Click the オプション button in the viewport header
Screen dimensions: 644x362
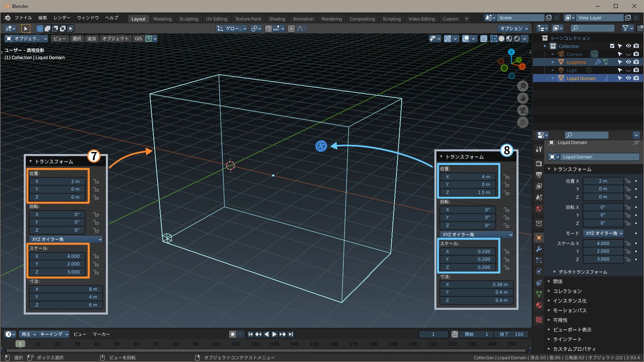pyautogui.click(x=514, y=29)
